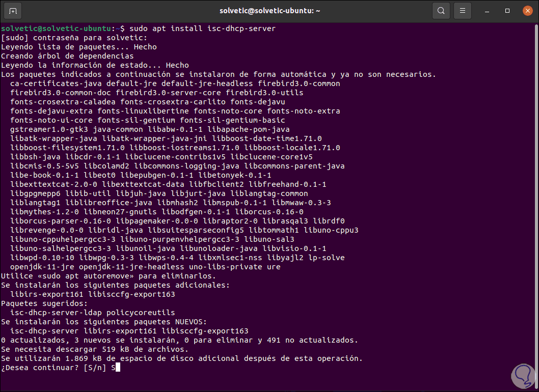The width and height of the screenshot is (539, 392).
Task: Click the 'gstreamer1.0-gtk3' package name
Action: (49, 129)
